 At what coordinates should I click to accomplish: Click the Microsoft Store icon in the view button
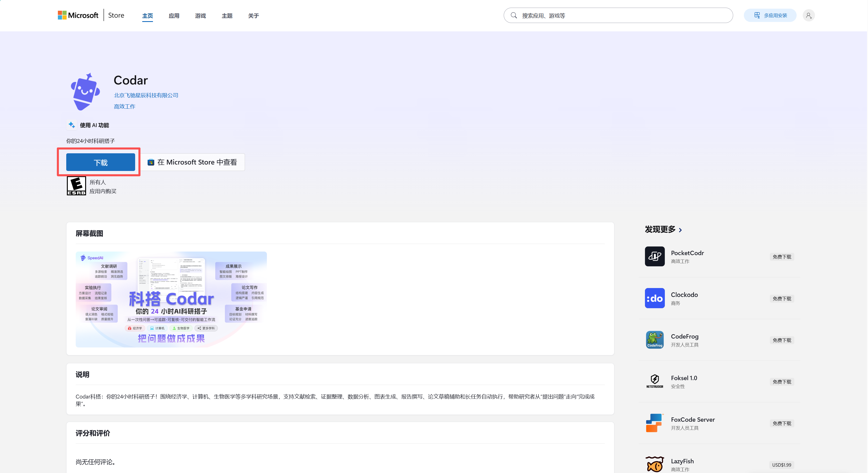click(x=151, y=163)
